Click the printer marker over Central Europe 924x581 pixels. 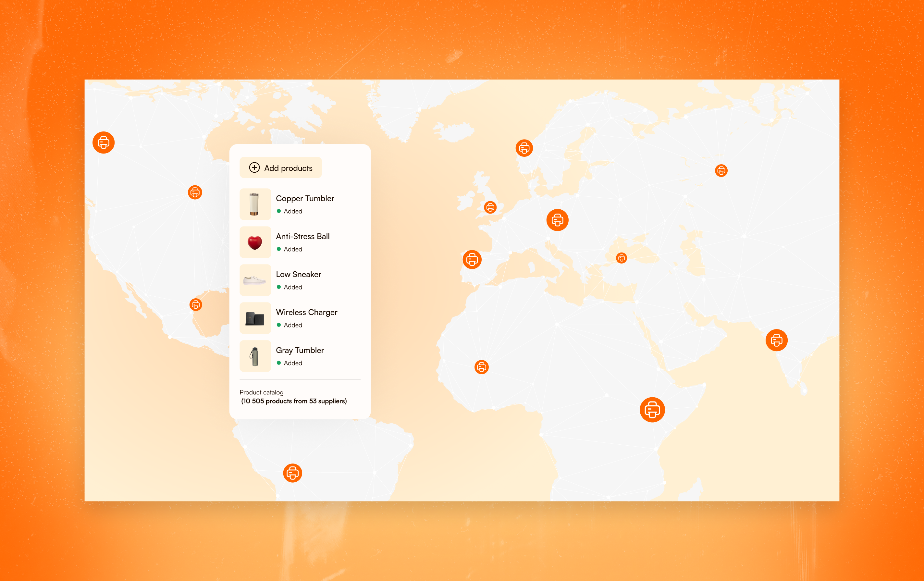point(557,220)
